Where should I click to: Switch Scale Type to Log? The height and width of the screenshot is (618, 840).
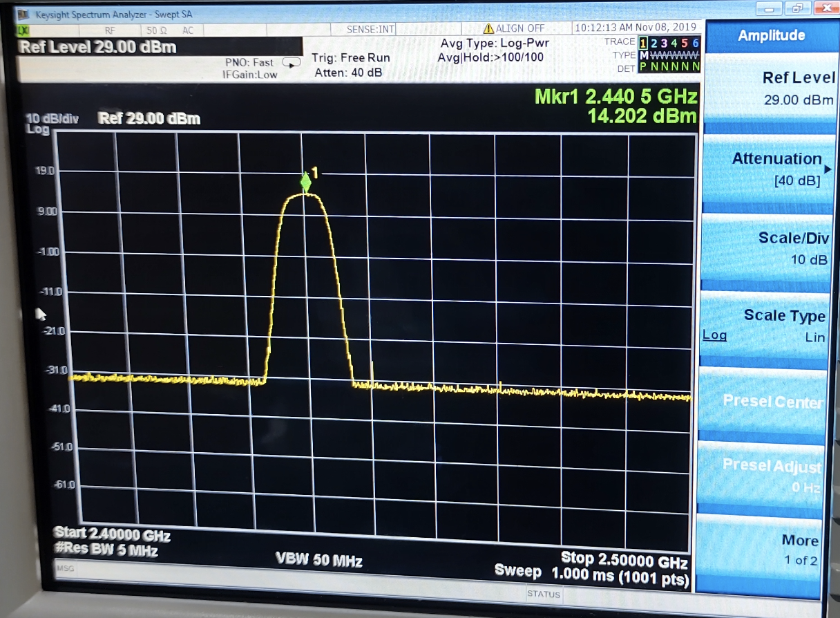[x=715, y=335]
